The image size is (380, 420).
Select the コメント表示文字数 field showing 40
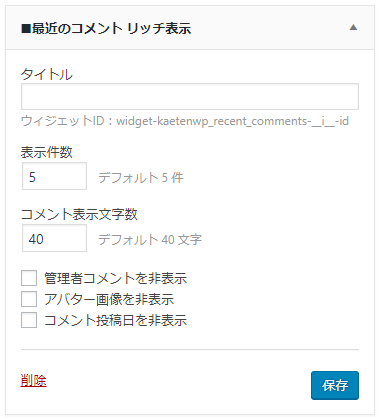[54, 238]
